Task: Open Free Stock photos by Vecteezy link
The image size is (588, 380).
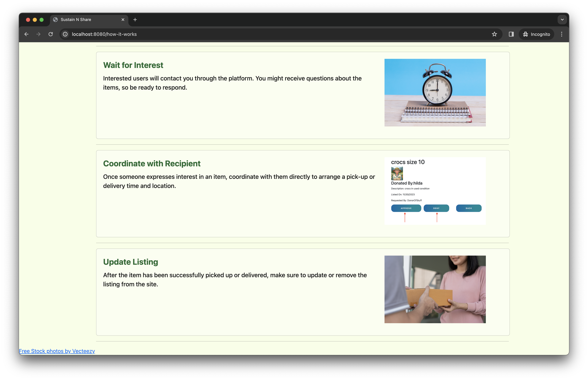Action: point(57,351)
